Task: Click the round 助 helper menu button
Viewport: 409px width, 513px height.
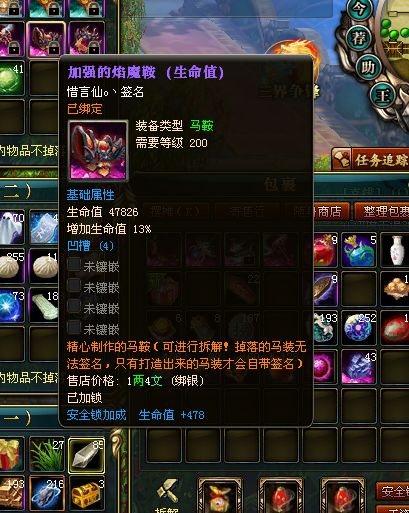Action: [x=368, y=67]
